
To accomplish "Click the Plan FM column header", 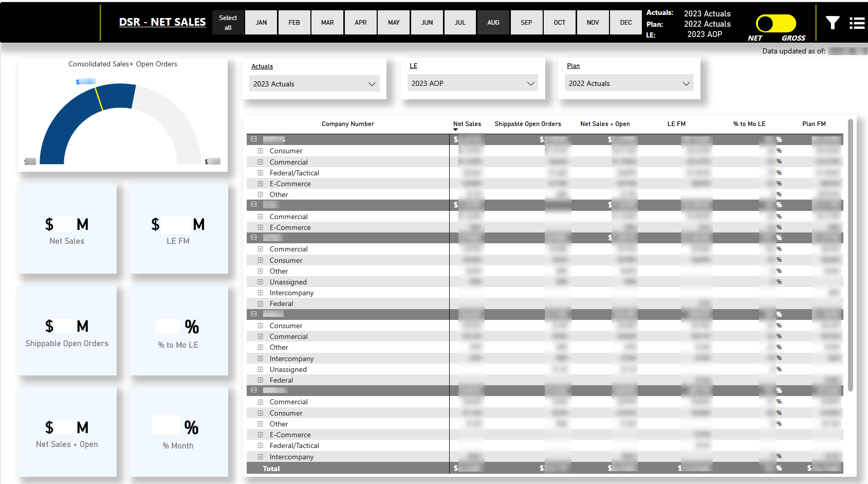I will [814, 124].
